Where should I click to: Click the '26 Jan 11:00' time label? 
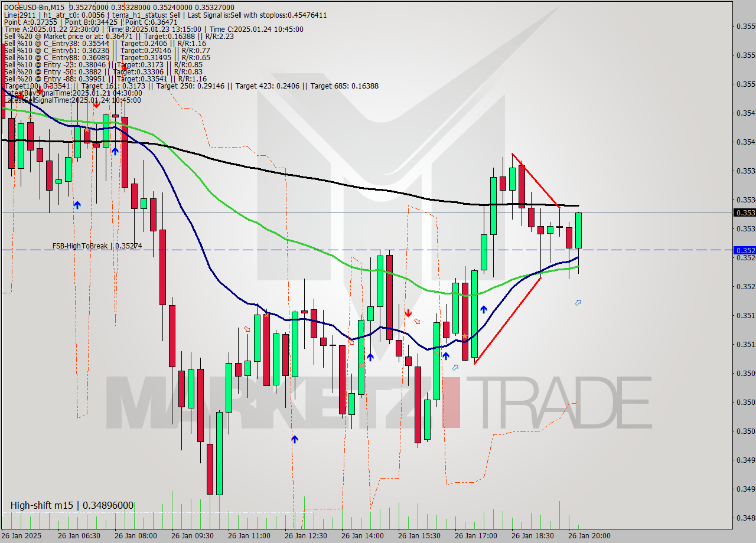pos(249,535)
